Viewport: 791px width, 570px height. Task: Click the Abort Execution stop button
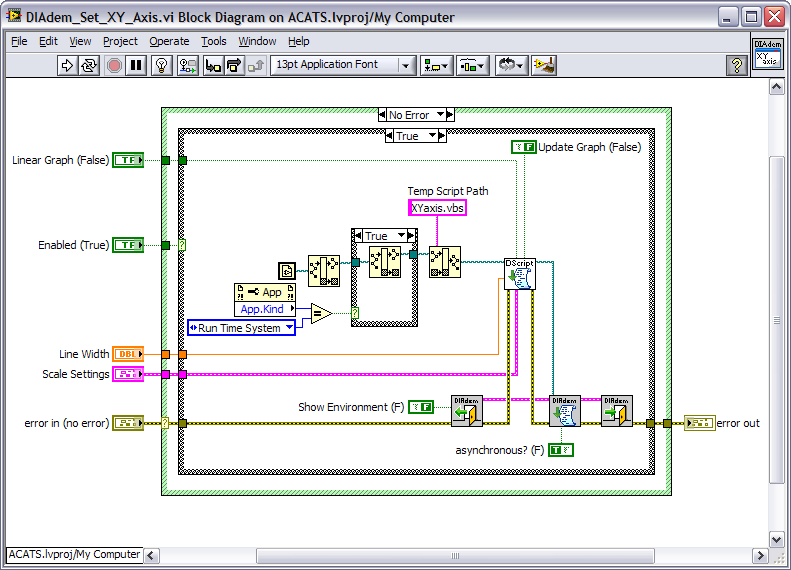[x=114, y=66]
